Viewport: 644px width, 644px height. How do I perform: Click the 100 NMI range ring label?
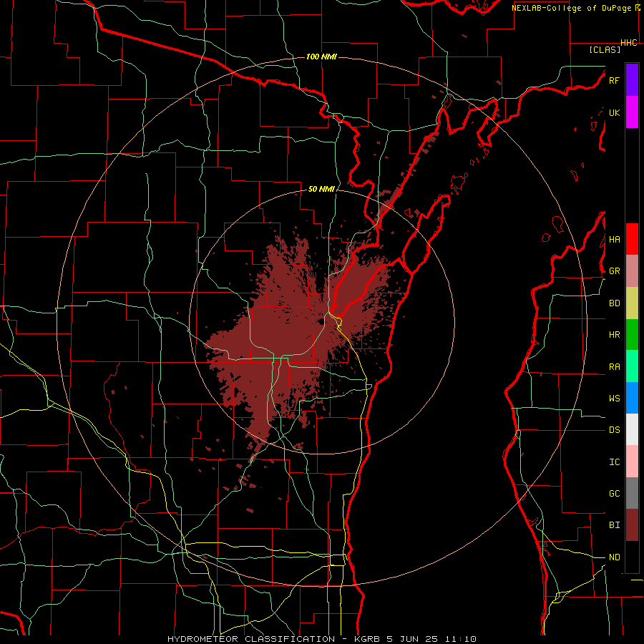click(x=321, y=57)
